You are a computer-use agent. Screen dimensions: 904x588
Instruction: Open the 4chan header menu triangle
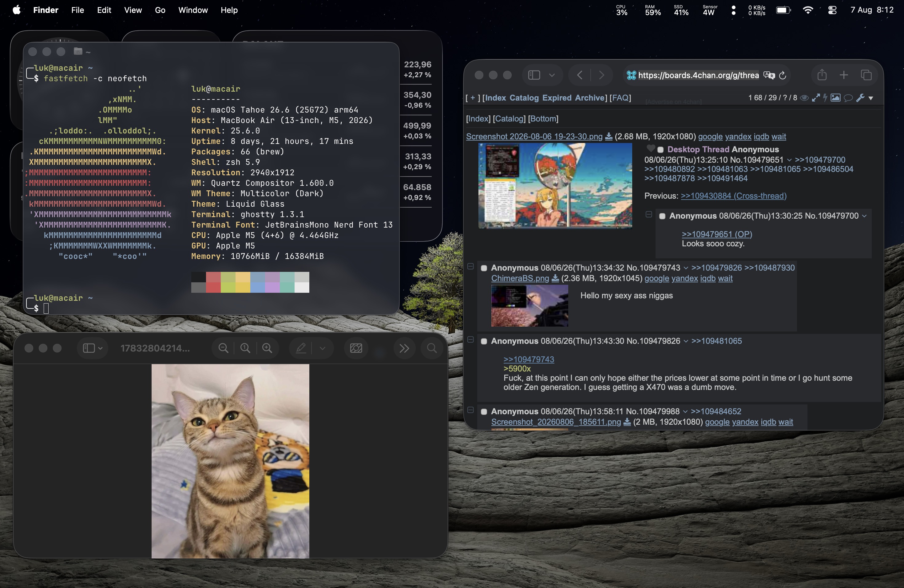coord(870,98)
